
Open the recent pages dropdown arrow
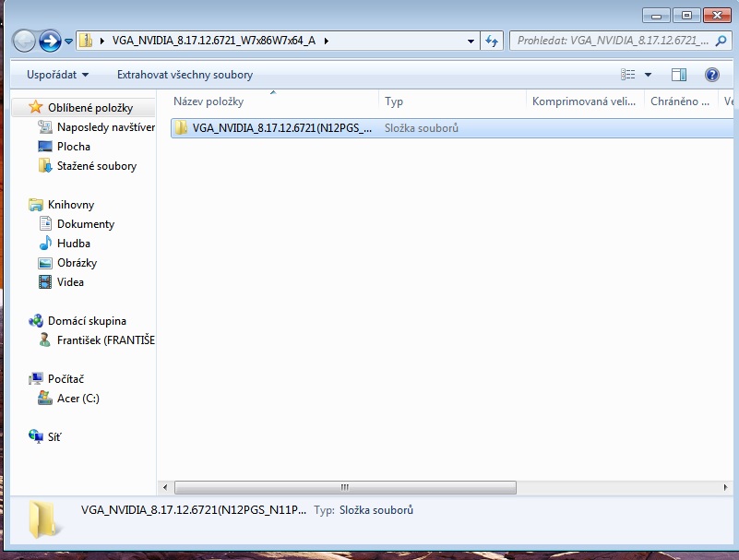click(x=68, y=41)
